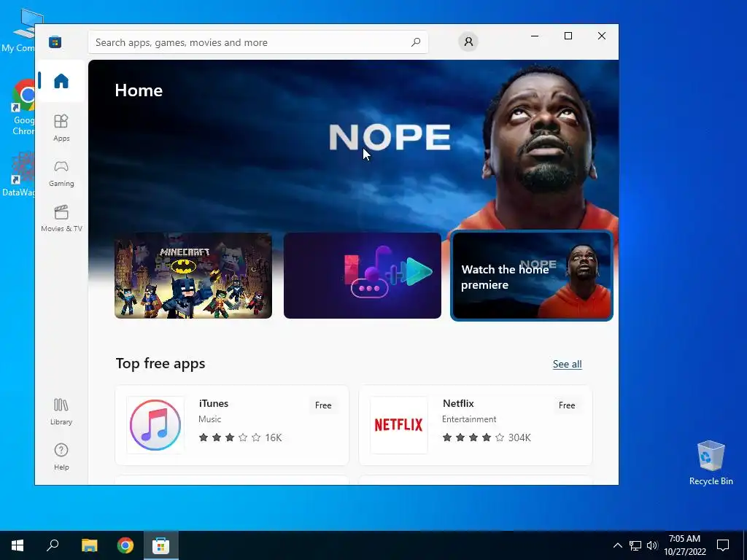747x560 pixels.
Task: Click the search magnifier icon in Store
Action: pyautogui.click(x=415, y=42)
